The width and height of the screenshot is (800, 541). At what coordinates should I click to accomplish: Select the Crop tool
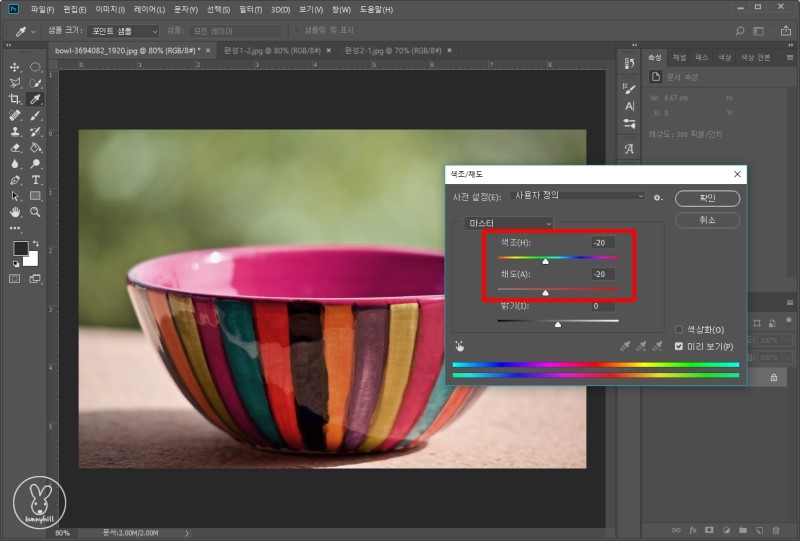[15, 99]
